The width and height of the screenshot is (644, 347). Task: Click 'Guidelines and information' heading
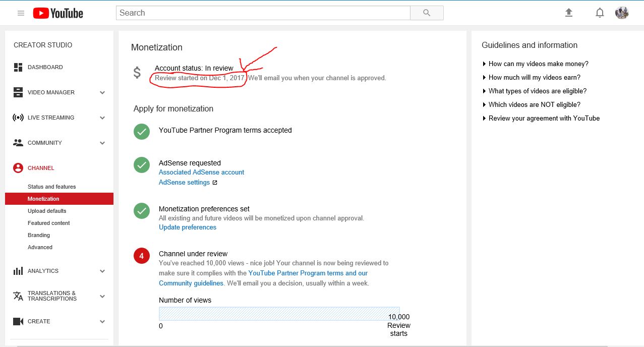pos(530,45)
